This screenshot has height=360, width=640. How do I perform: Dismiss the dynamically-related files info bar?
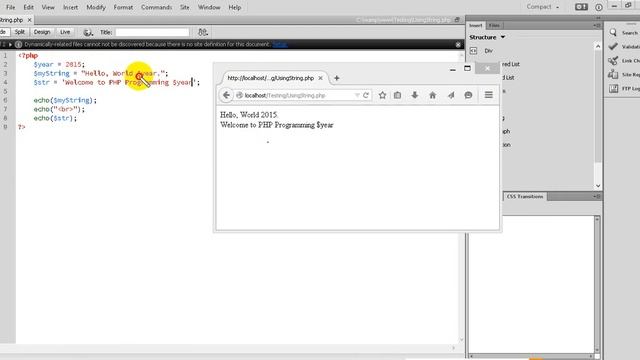458,44
